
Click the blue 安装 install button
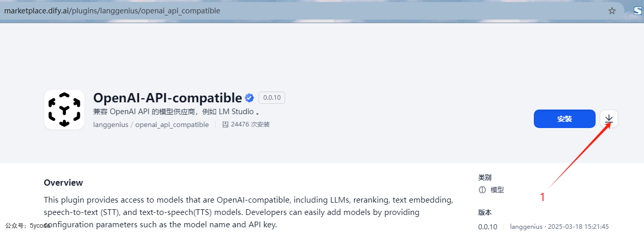pos(564,119)
